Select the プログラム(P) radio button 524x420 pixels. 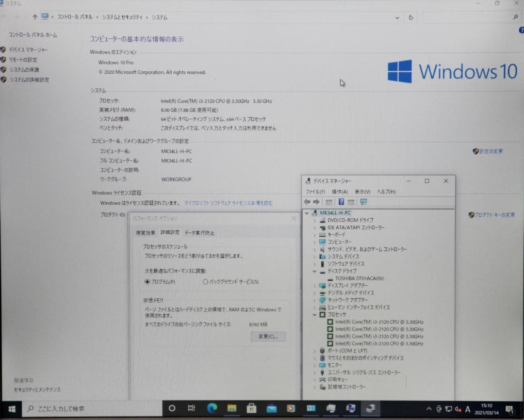[x=146, y=282]
